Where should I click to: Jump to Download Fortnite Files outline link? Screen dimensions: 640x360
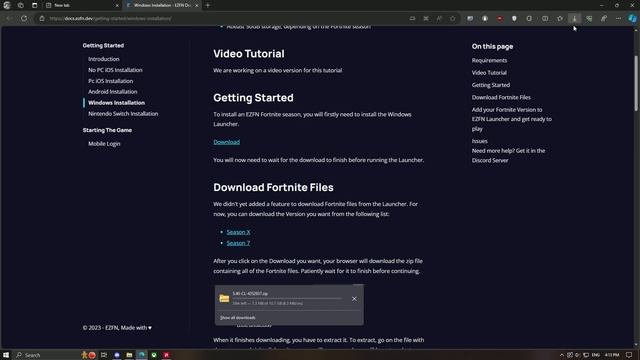click(x=501, y=97)
